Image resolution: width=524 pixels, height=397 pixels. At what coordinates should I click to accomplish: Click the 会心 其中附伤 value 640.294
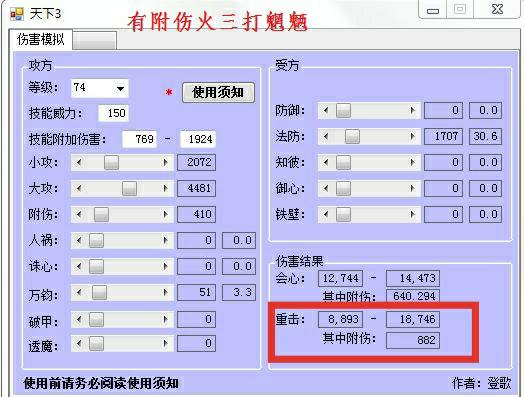tap(413, 296)
